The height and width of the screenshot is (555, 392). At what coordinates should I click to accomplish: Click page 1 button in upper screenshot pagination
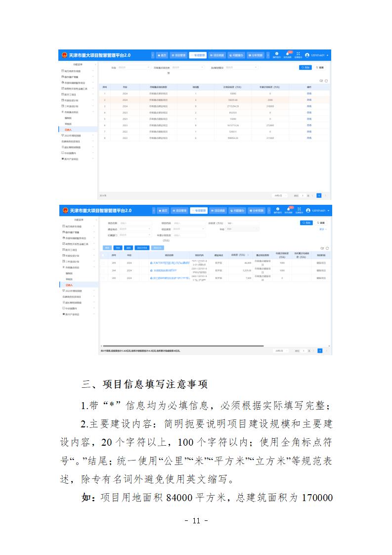(x=319, y=195)
